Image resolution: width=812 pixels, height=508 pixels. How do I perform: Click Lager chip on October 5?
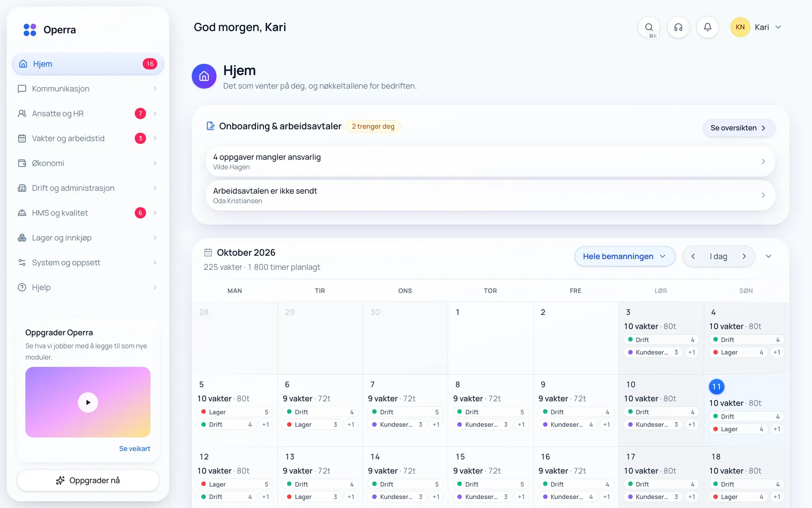(234, 412)
